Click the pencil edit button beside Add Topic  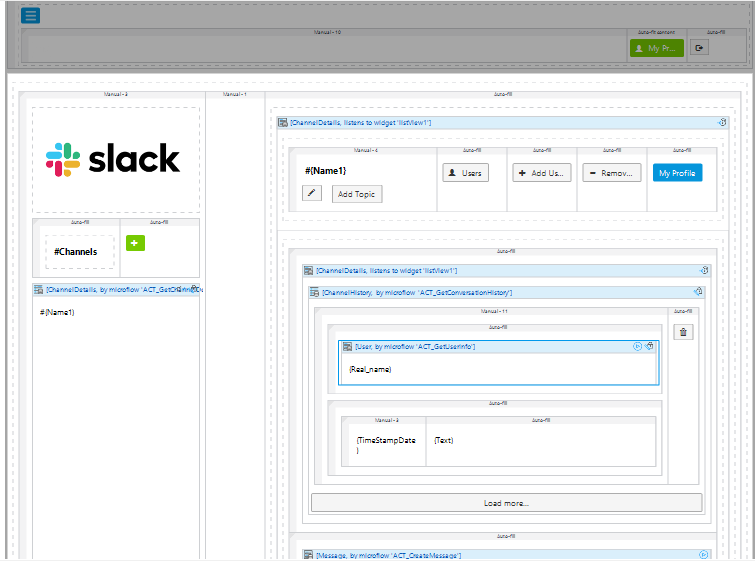coord(312,193)
